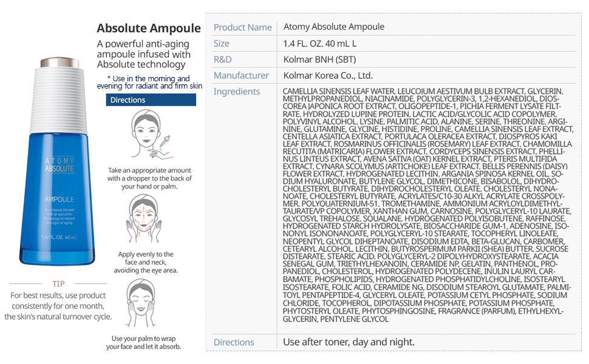The width and height of the screenshot is (589, 364).
Task: Click the TIP heading text
Action: point(58,283)
